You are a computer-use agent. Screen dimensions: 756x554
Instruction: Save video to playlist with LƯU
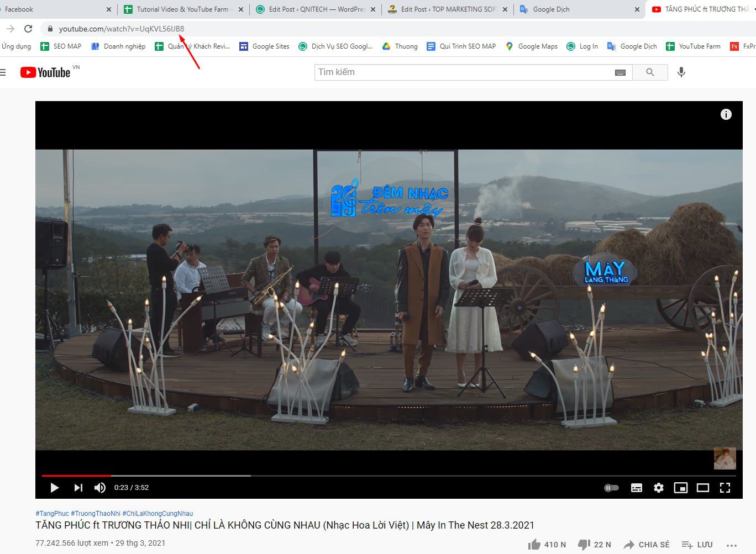697,545
